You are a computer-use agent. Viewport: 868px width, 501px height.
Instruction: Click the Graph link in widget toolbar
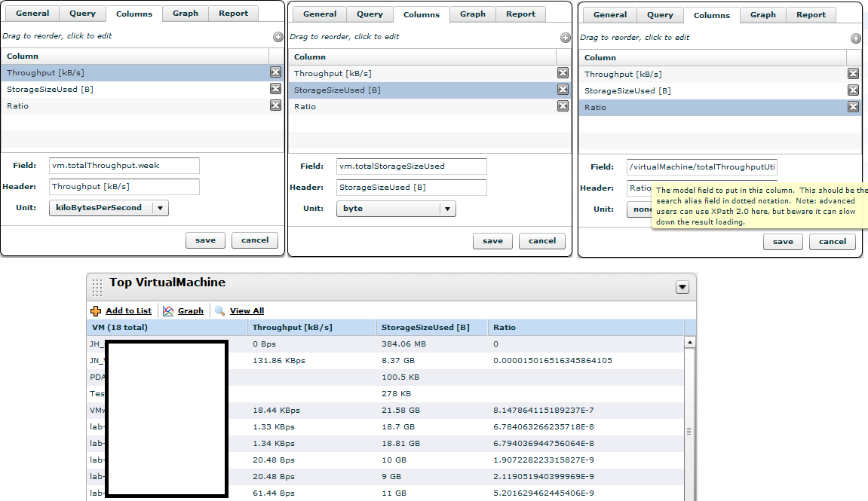191,311
